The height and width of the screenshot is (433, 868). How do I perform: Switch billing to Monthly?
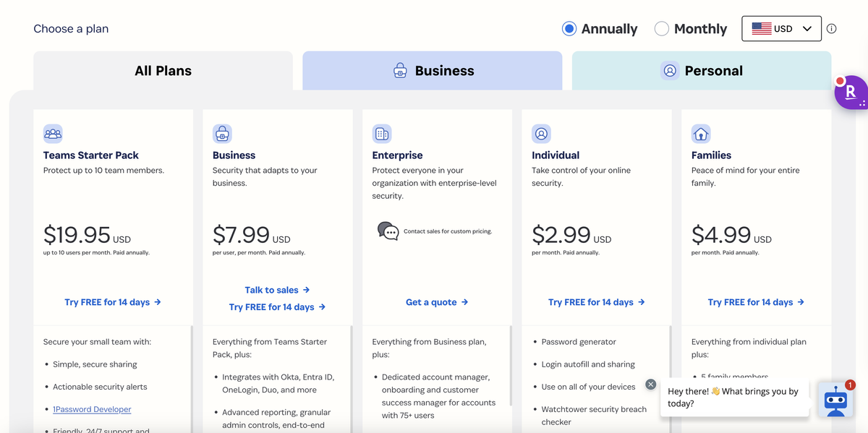coord(661,28)
